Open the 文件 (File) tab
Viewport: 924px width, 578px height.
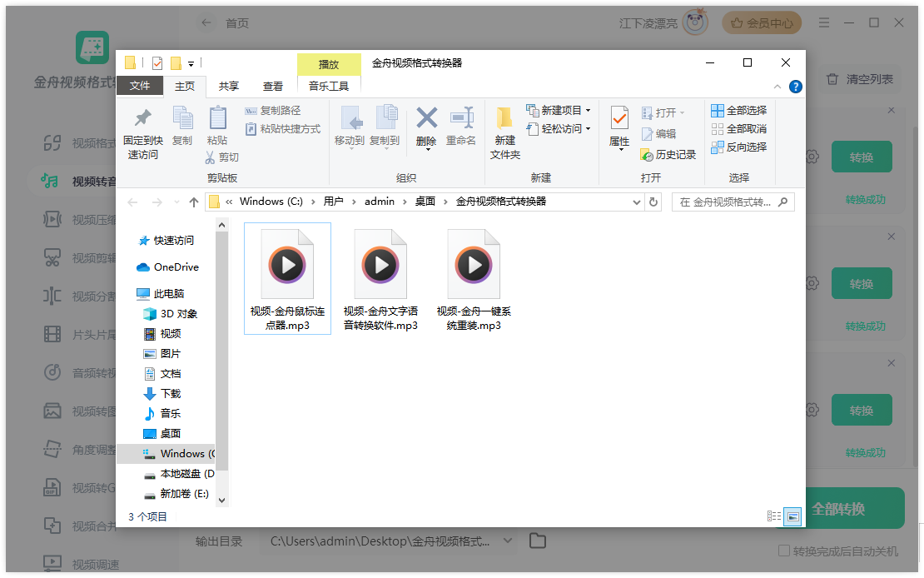coord(140,86)
